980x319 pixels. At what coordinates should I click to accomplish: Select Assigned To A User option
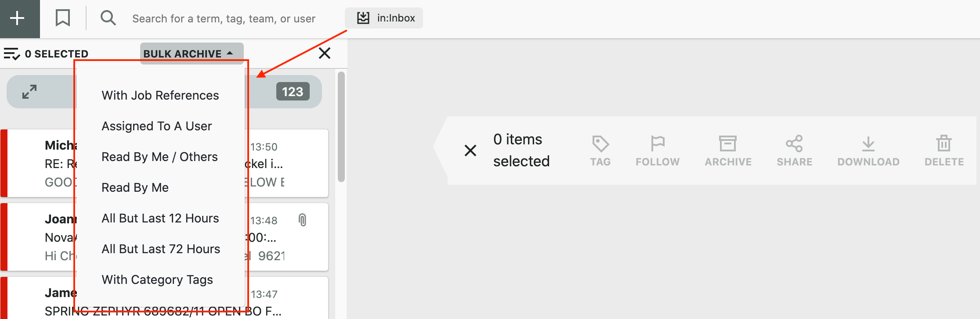(x=157, y=126)
